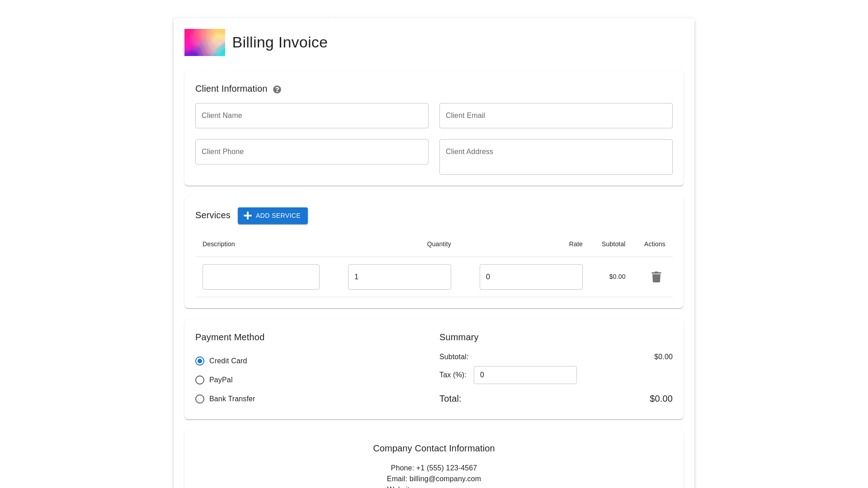The width and height of the screenshot is (868, 488).
Task: Click the Client Address text area
Action: (x=556, y=157)
